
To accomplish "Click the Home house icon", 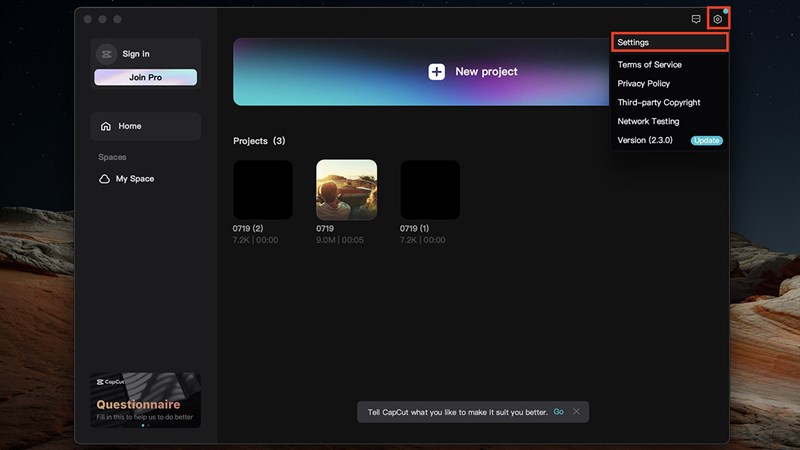I will point(106,126).
